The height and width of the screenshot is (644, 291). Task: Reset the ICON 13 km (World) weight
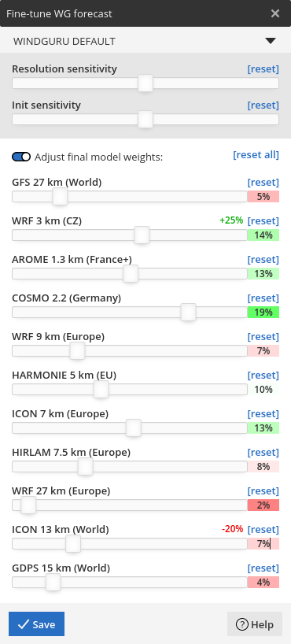tap(263, 530)
